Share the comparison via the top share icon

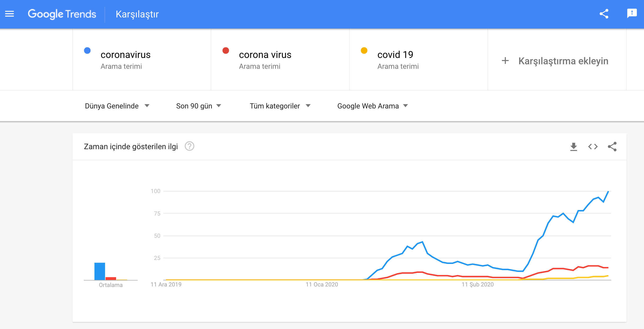point(605,14)
